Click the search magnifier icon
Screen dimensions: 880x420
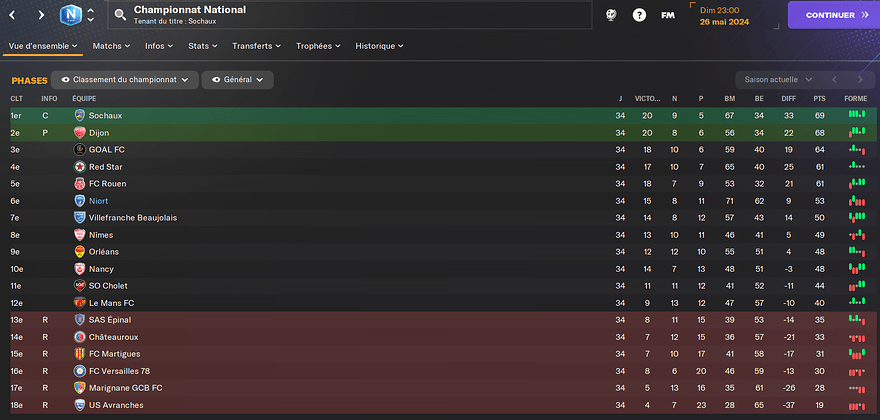pos(120,15)
